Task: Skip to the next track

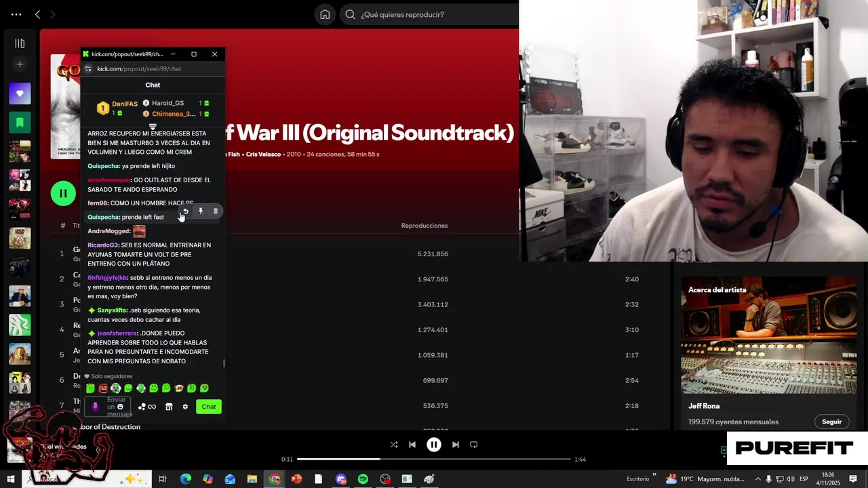Action: pos(456,445)
